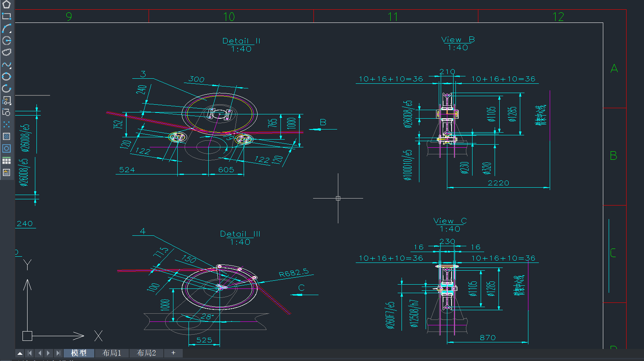
Task: Jump to the last layout tab
Action: click(58, 353)
